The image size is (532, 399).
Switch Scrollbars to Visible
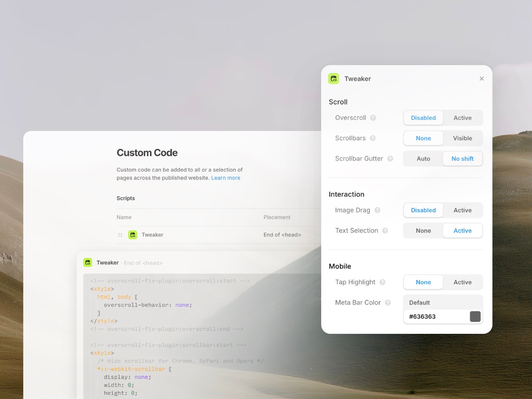pos(463,138)
